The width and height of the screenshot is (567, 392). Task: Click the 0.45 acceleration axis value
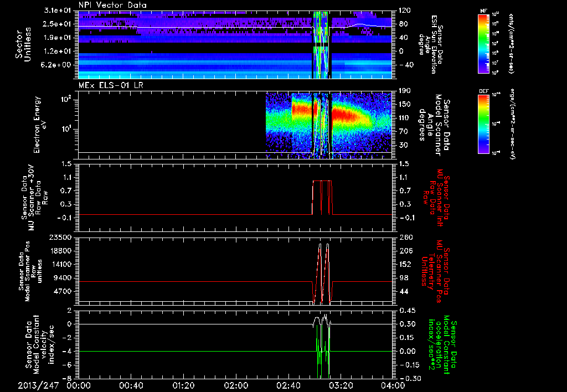click(408, 311)
